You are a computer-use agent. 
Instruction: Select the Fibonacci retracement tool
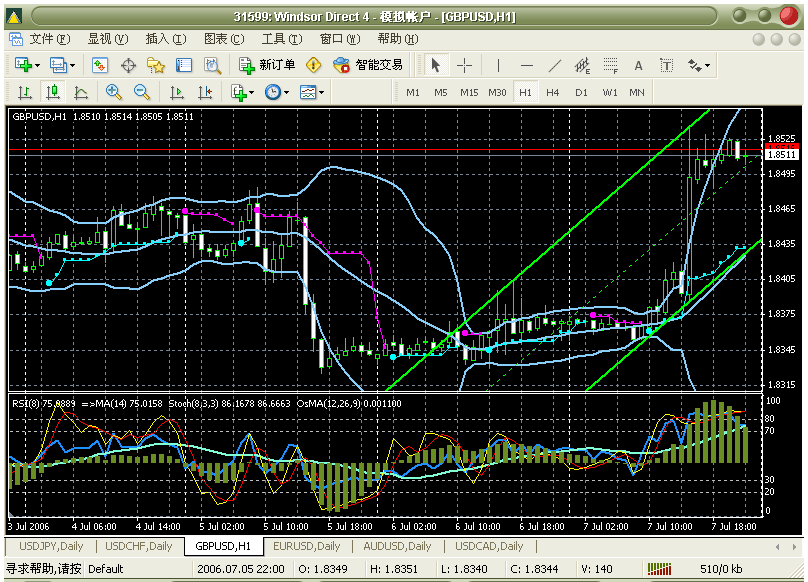[x=610, y=65]
